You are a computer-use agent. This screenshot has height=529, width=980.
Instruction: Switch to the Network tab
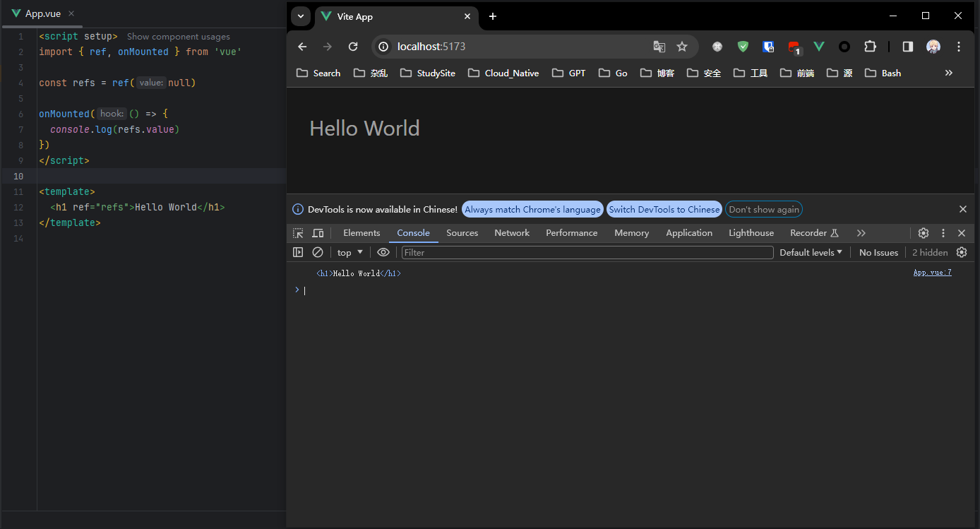point(512,233)
